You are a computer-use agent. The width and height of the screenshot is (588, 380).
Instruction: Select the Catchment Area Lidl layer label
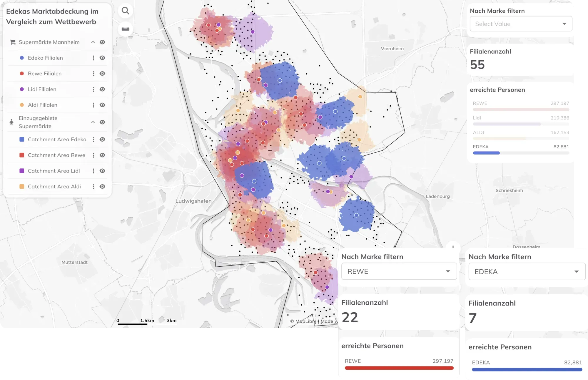pyautogui.click(x=54, y=171)
